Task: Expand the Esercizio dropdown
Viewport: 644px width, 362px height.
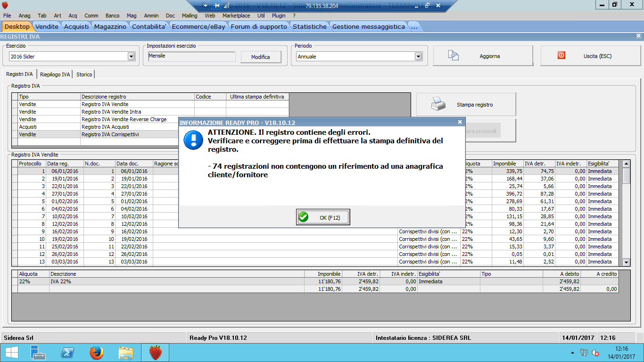Action: point(131,57)
